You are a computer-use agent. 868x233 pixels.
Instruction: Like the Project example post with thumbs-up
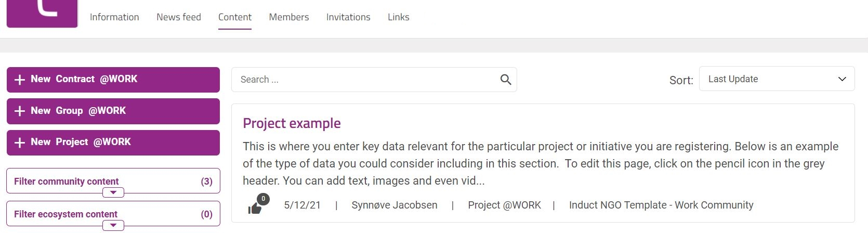tap(255, 209)
